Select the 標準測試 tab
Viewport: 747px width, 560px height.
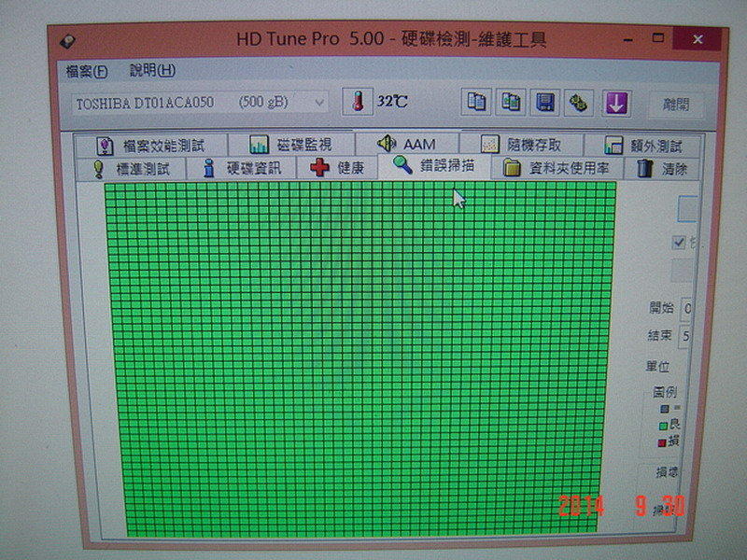click(x=131, y=169)
